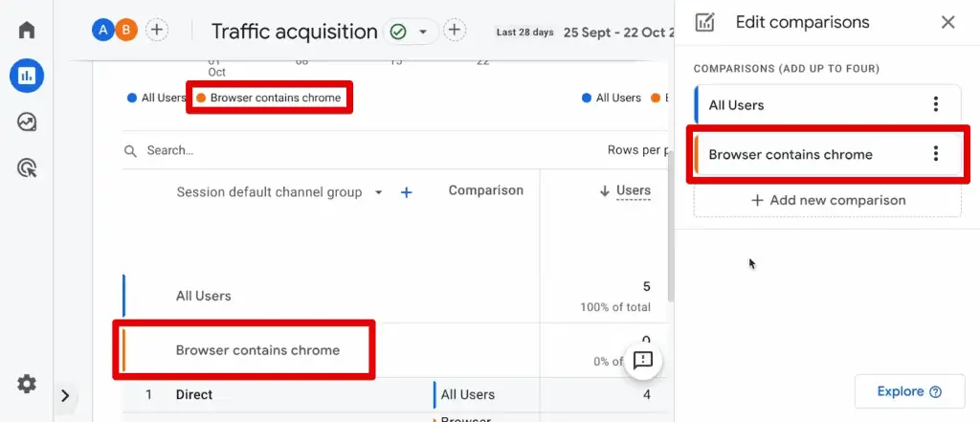This screenshot has width=980, height=422.
Task: Toggle the Browser contains chrome legend item
Action: (269, 98)
